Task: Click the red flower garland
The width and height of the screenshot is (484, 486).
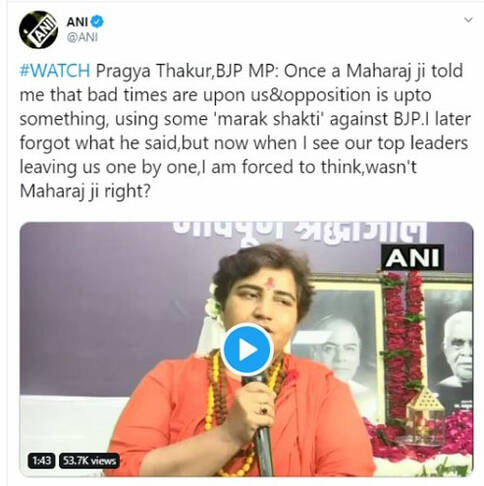Action: coord(402,340)
